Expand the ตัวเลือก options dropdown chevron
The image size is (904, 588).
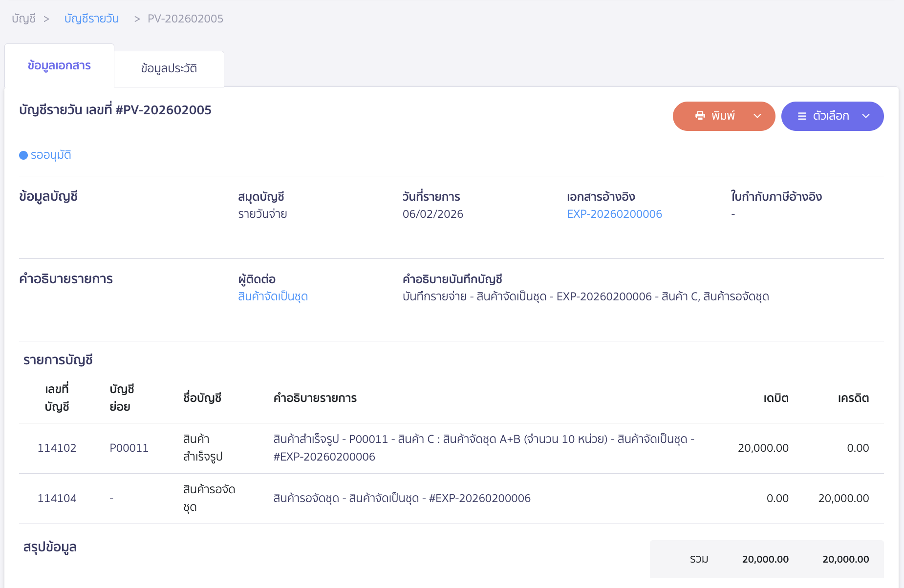click(866, 116)
